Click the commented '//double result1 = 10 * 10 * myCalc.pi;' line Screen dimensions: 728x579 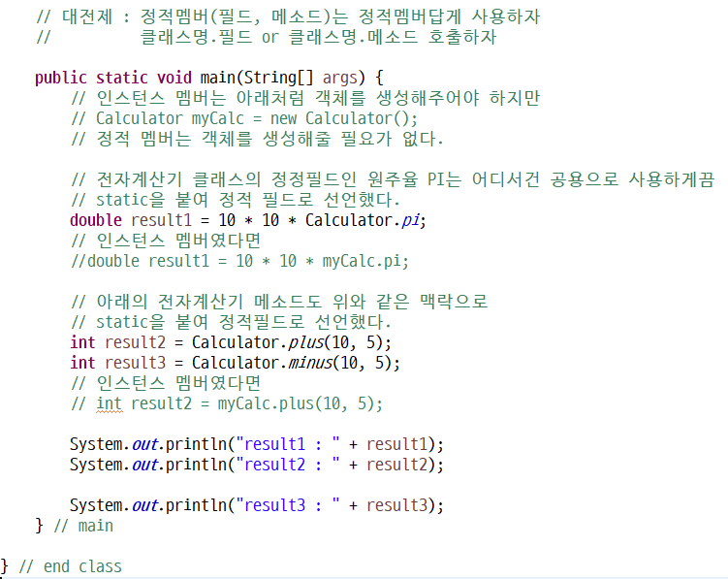tap(239, 261)
